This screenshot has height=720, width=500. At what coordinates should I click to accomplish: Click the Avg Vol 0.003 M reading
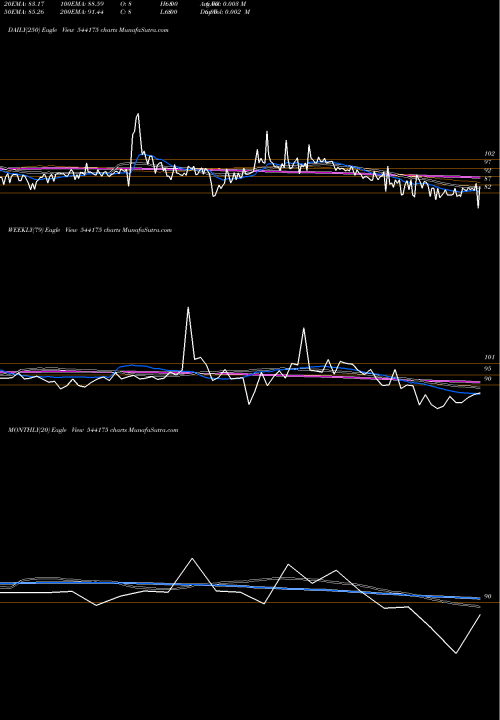point(225,4)
